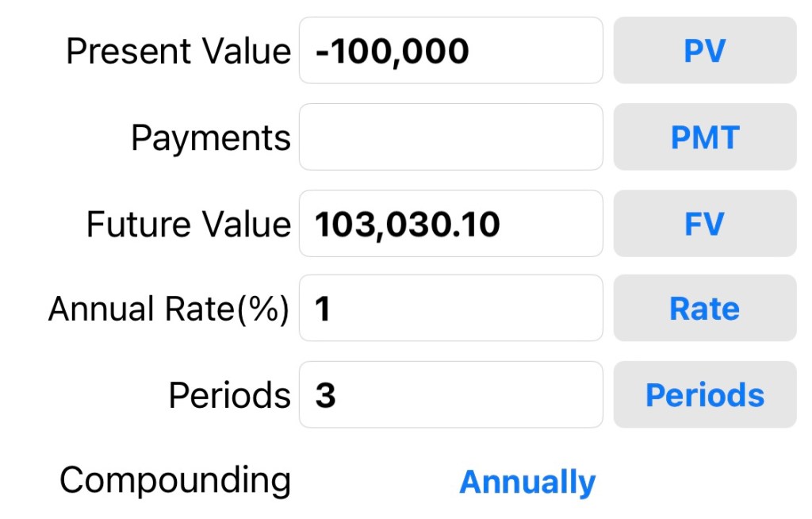Click the empty Payments input field

(450, 136)
